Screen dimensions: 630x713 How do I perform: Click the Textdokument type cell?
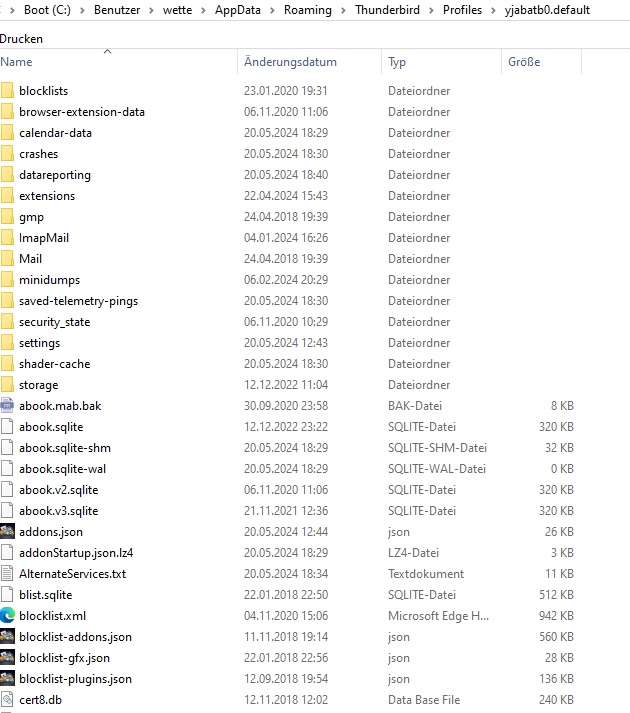[x=426, y=573]
